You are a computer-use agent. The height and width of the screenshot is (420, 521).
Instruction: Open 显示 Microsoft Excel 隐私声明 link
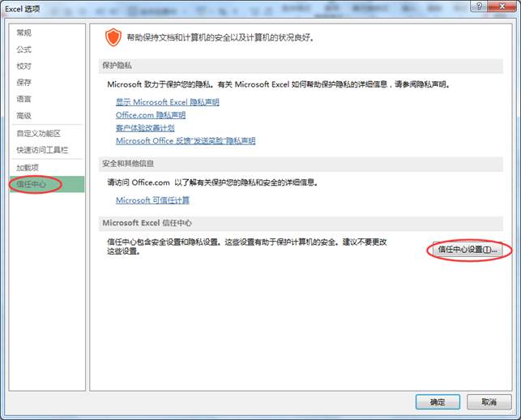[167, 102]
